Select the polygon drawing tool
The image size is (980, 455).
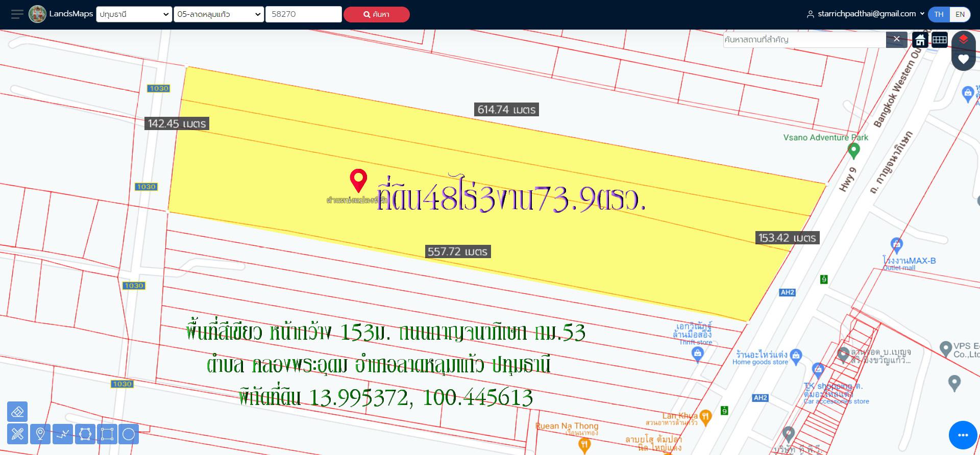tap(85, 434)
